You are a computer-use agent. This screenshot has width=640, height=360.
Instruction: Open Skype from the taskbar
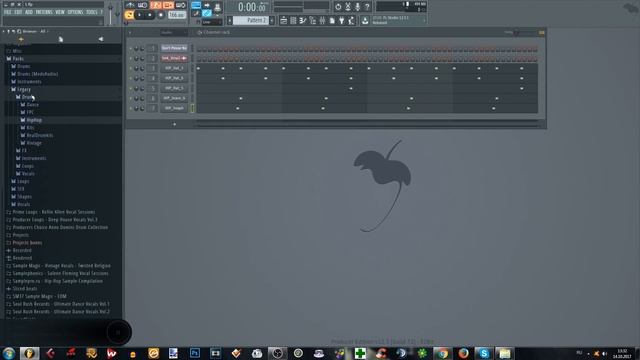(484, 353)
